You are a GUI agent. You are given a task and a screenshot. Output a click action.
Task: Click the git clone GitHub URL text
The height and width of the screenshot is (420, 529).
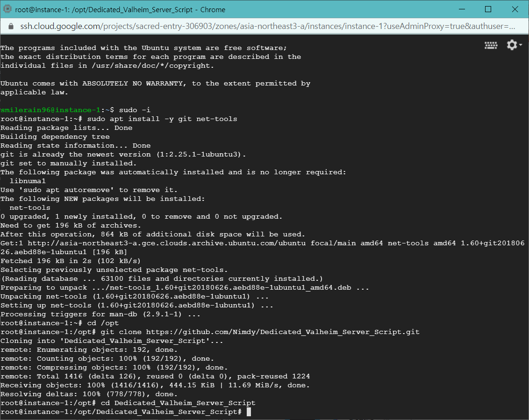click(283, 332)
